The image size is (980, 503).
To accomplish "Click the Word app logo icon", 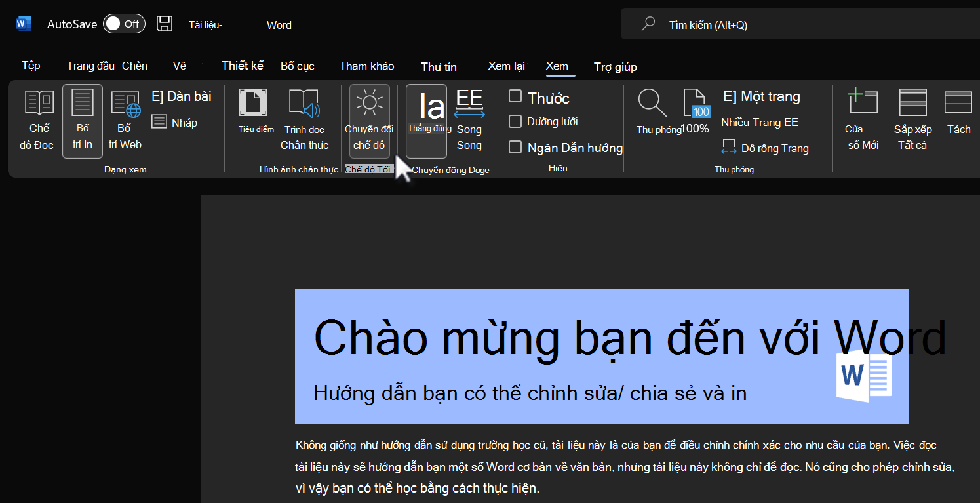I will 24,24.
